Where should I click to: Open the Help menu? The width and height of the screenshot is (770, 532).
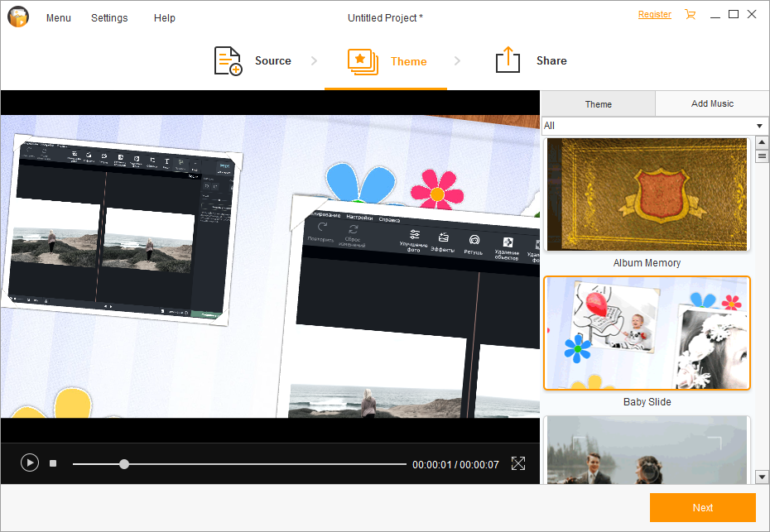tap(165, 18)
